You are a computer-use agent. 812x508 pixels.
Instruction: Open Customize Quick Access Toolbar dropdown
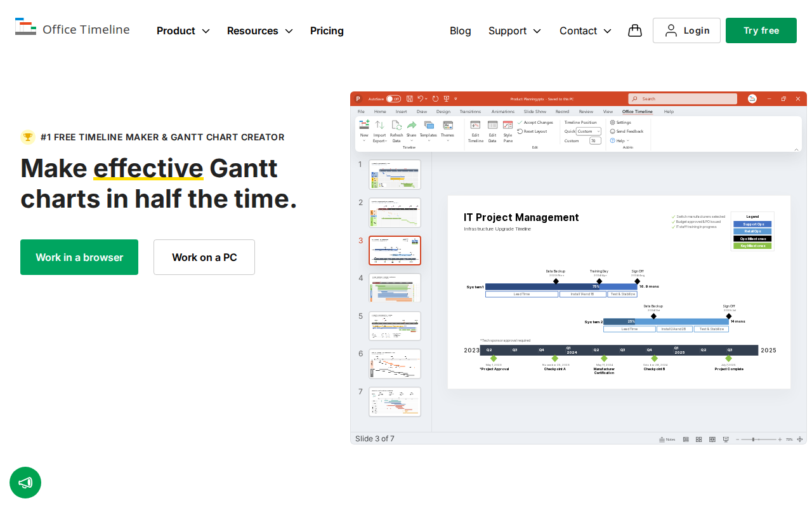coord(455,98)
